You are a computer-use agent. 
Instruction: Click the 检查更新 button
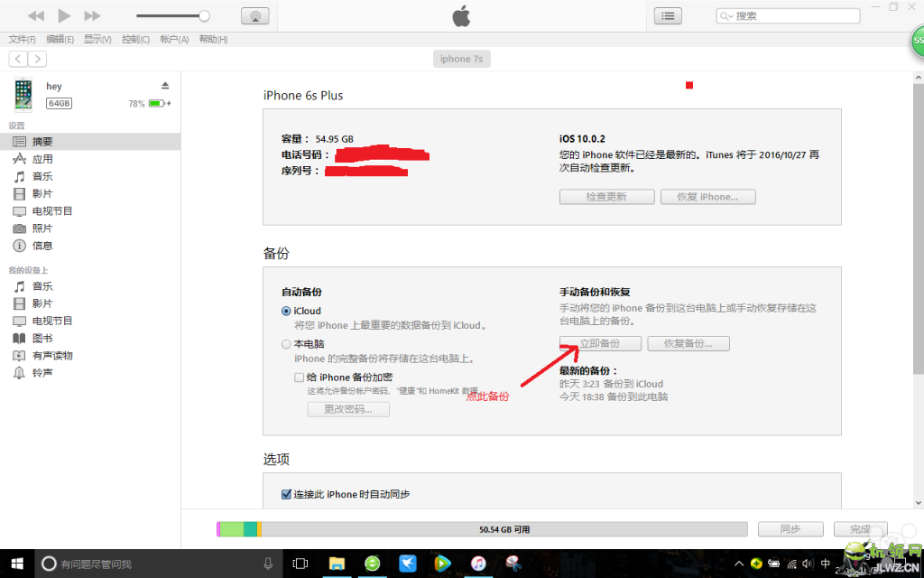coord(606,197)
